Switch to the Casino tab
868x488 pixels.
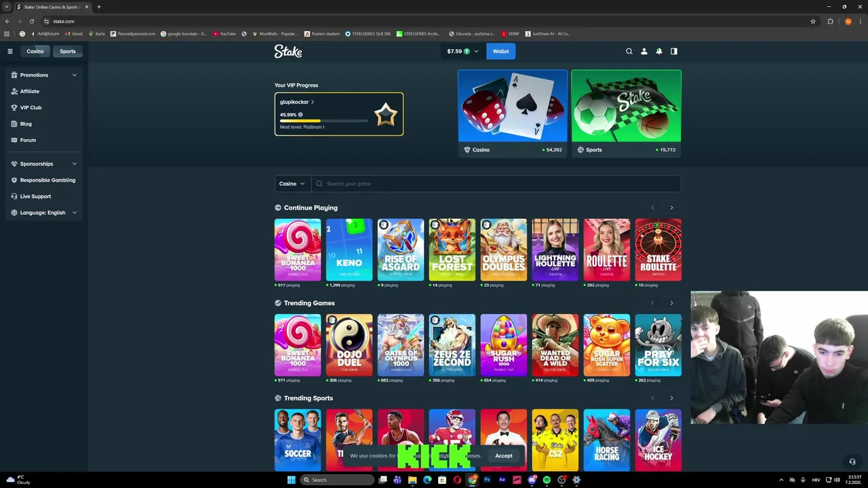[x=35, y=52]
